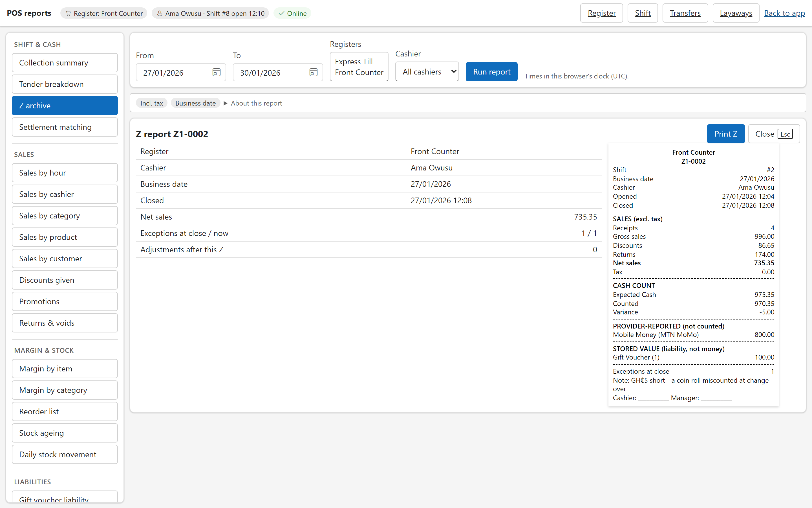812x508 pixels.
Task: Open the Daily stock movement report
Action: [x=65, y=454]
